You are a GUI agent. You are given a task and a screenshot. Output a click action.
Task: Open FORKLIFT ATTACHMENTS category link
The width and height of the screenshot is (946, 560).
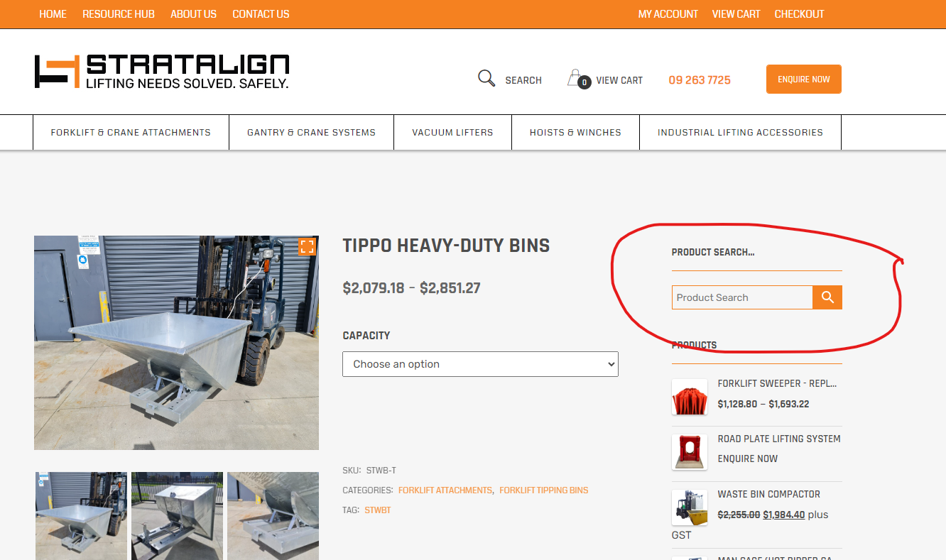pos(445,490)
